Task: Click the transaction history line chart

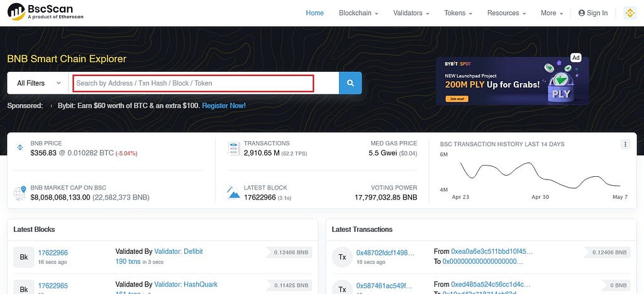Action: [540, 175]
